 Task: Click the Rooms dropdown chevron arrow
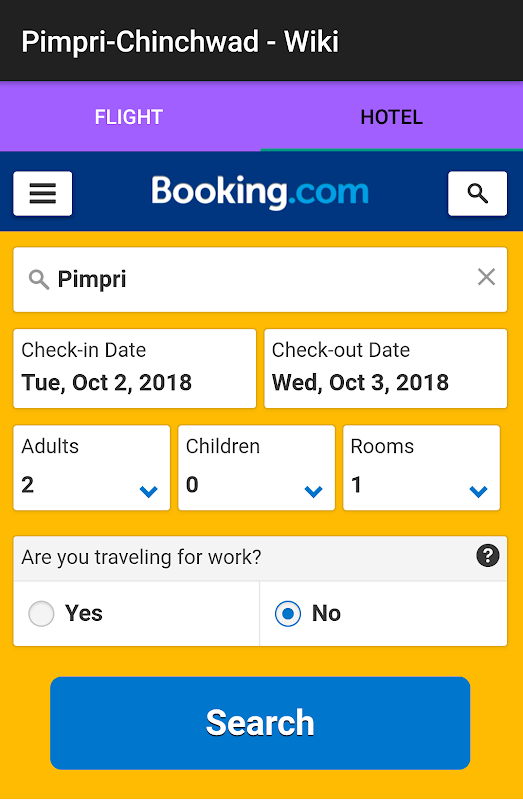pyautogui.click(x=478, y=492)
